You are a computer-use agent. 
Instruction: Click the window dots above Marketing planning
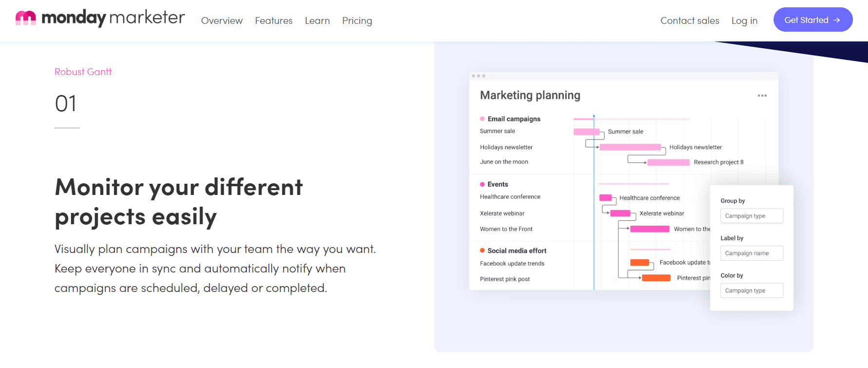(x=479, y=76)
